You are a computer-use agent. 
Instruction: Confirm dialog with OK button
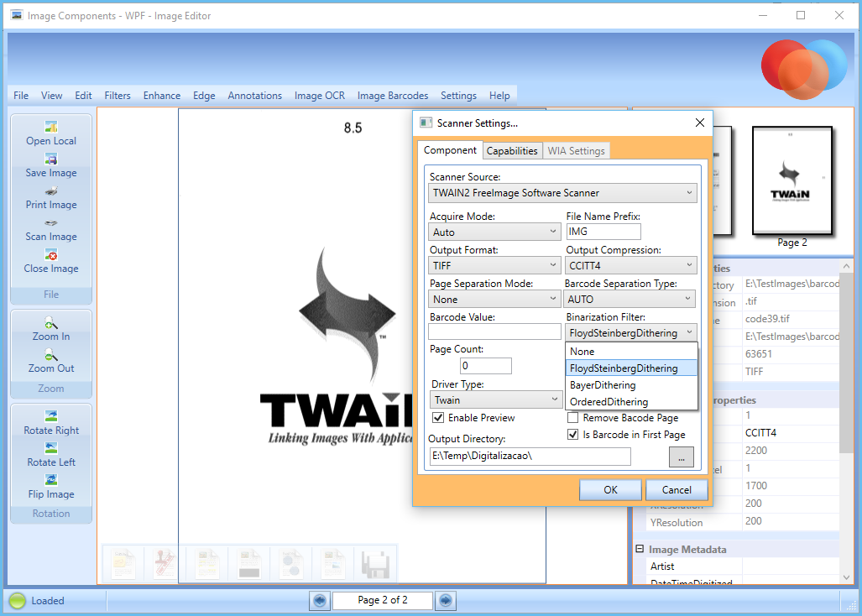(610, 489)
